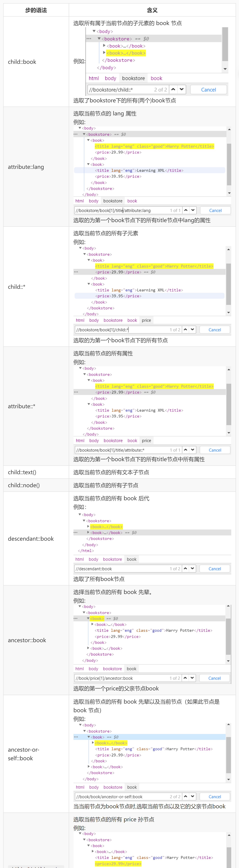239x868 pixels.
Task: Expand first book node under bookstore in child::book example
Action: click(104, 46)
